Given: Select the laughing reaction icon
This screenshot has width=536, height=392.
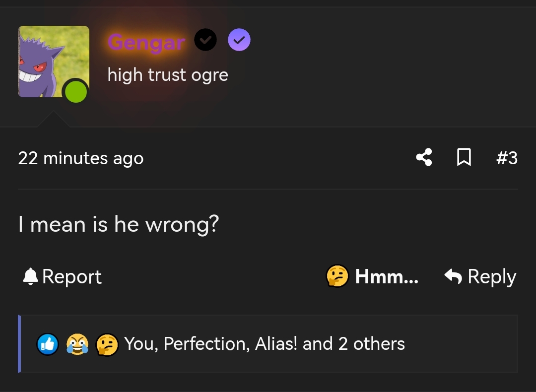Looking at the screenshot, I should (77, 343).
